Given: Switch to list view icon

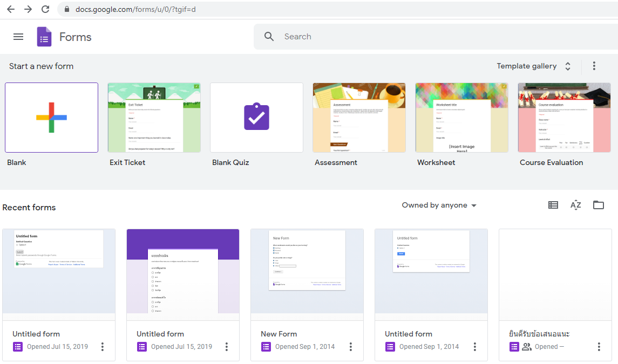Looking at the screenshot, I should pyautogui.click(x=553, y=205).
